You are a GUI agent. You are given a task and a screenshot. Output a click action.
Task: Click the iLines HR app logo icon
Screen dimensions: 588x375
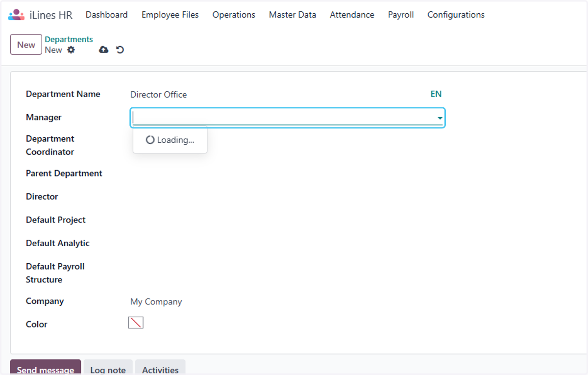click(x=16, y=15)
